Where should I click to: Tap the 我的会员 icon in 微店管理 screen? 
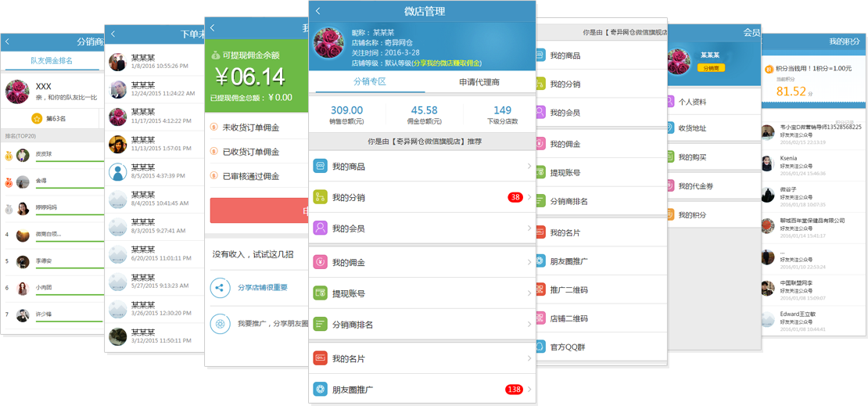(x=320, y=228)
